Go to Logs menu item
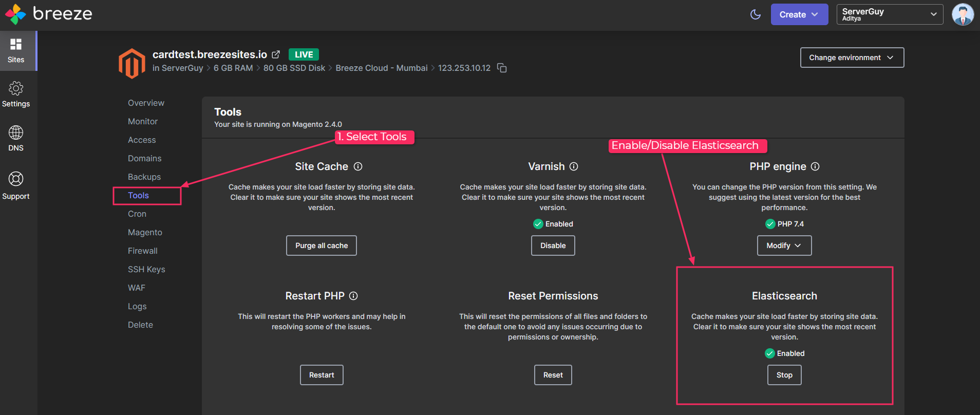 pos(137,306)
